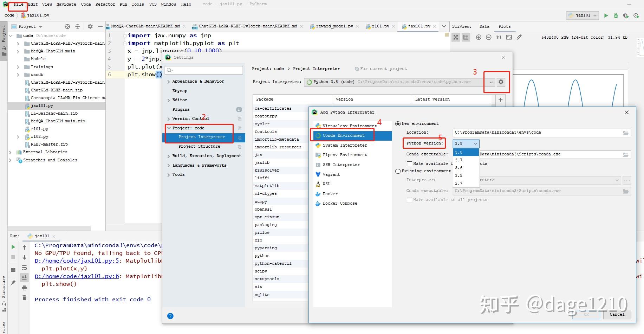644x334 pixels.
Task: Debug jax101 using the bug icon
Action: coord(616,15)
